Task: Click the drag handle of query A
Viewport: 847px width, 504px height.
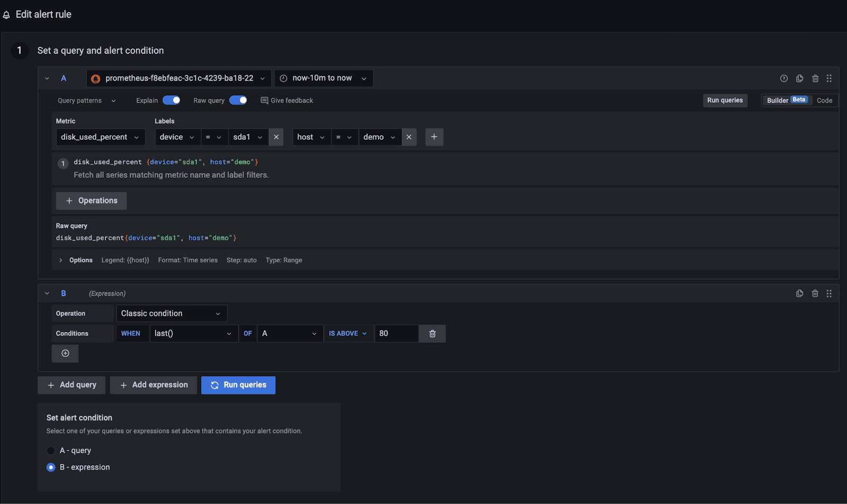Action: point(829,78)
